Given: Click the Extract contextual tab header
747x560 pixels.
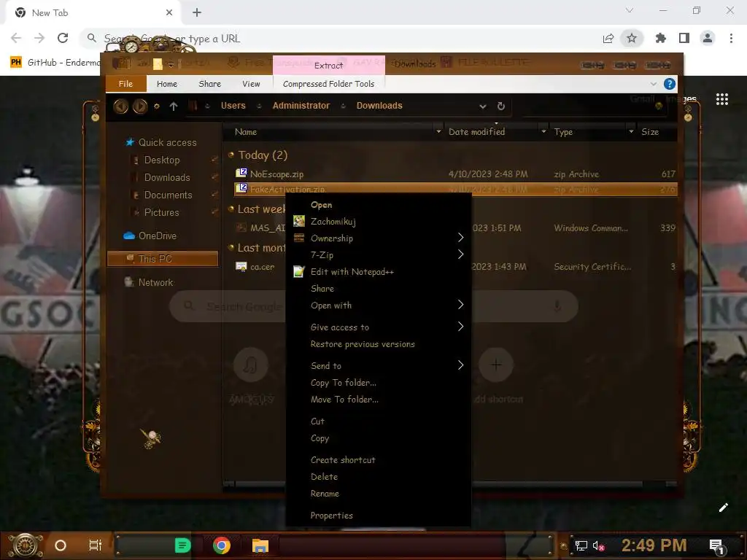Looking at the screenshot, I should click(x=329, y=65).
